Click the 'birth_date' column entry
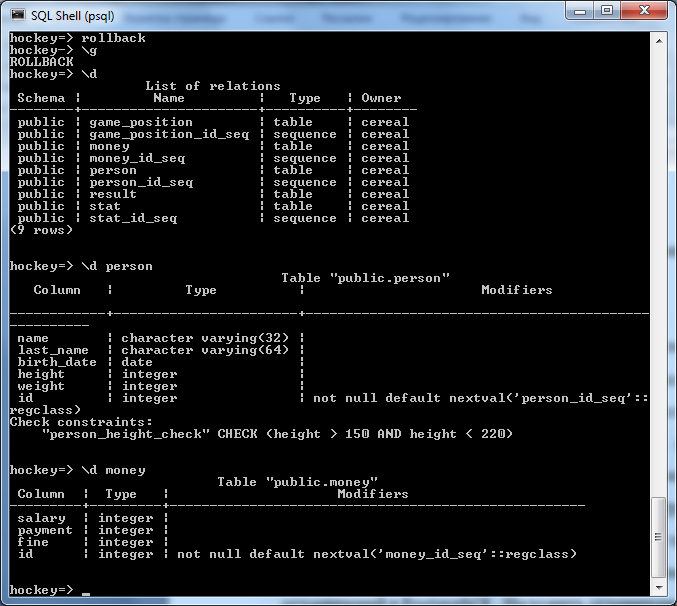This screenshot has width=677, height=606. [57, 362]
